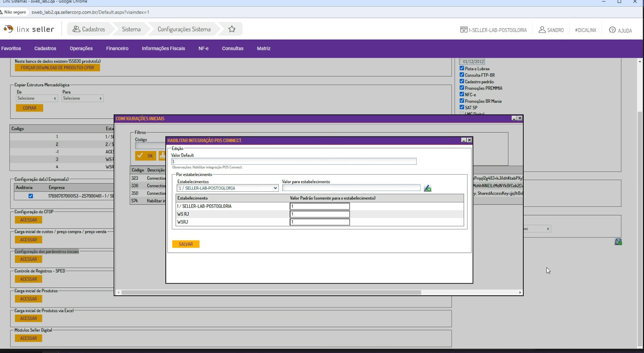The width and height of the screenshot is (644, 353).
Task: Open the Cadastros menu in purple bar
Action: click(45, 49)
